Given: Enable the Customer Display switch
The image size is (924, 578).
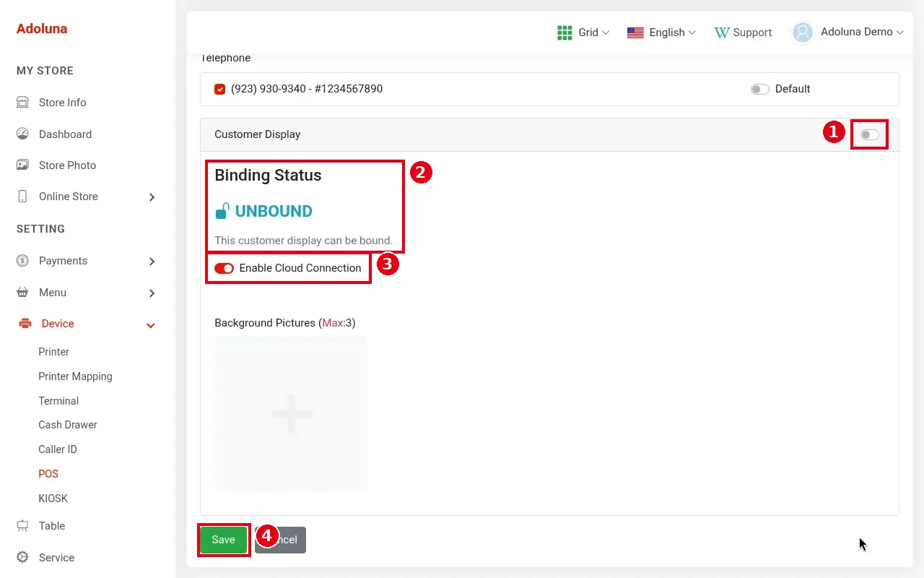Looking at the screenshot, I should tap(870, 134).
